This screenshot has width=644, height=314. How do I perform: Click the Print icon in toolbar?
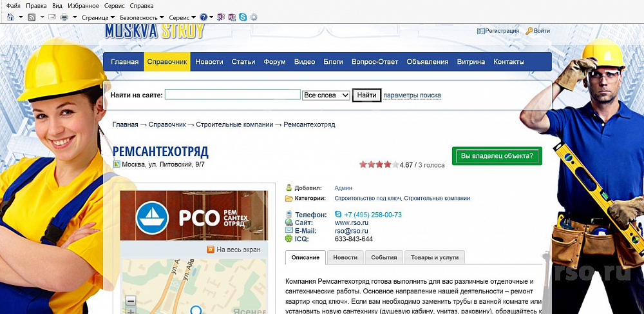[64, 17]
